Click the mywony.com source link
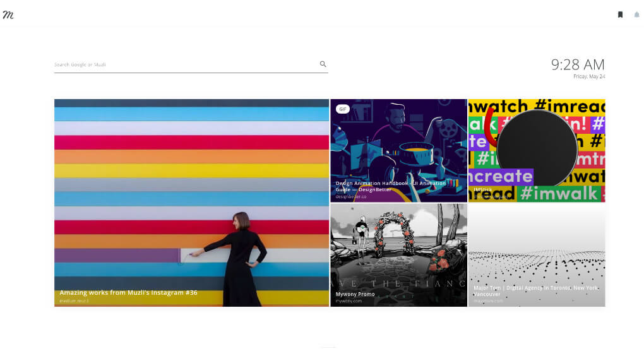 [349, 301]
